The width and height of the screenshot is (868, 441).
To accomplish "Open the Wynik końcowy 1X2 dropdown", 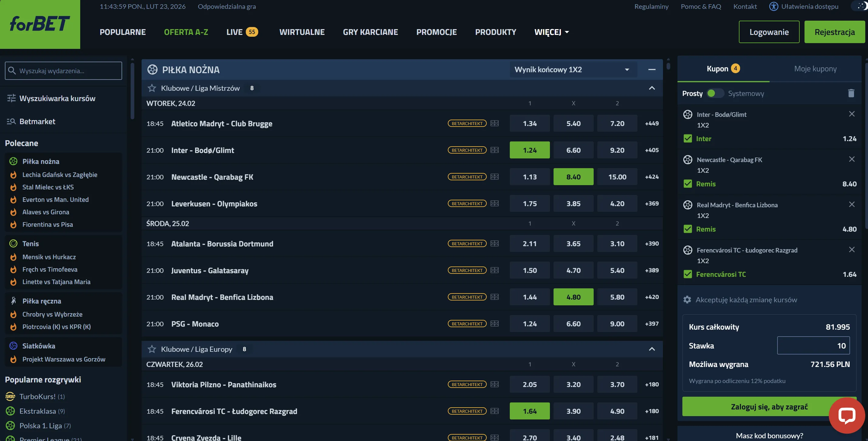I will tap(572, 70).
